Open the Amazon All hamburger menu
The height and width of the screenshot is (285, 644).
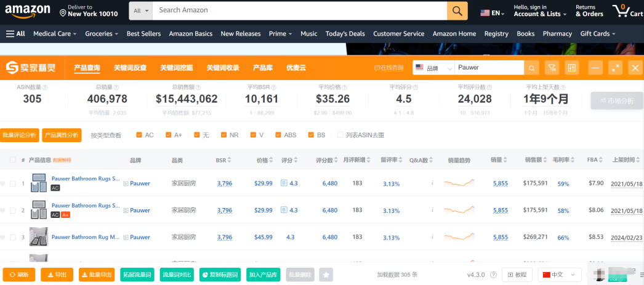click(15, 34)
